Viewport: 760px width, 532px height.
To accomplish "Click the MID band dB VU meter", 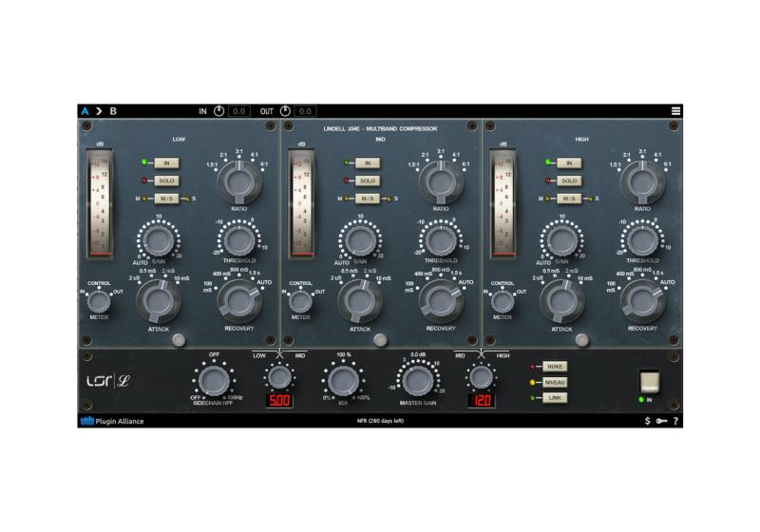I will coord(301,203).
